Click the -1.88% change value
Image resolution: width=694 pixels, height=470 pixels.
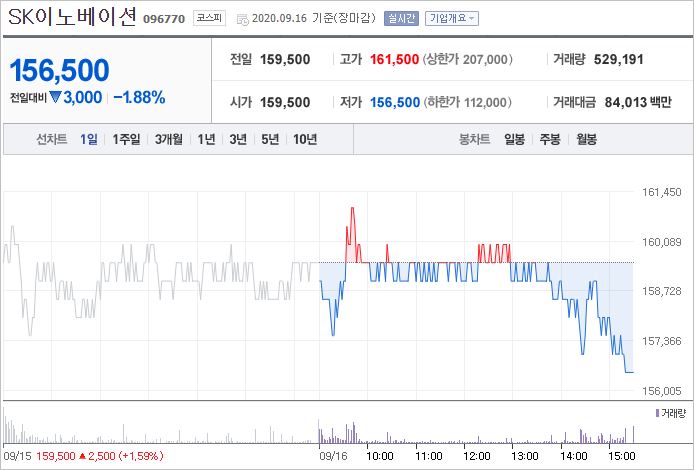pos(139,97)
